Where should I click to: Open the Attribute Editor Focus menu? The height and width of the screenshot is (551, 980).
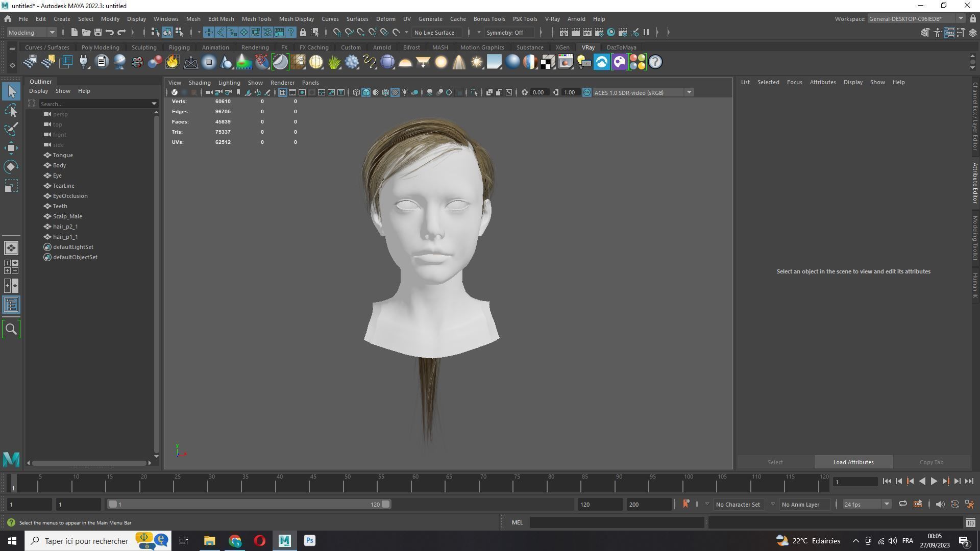pos(794,82)
